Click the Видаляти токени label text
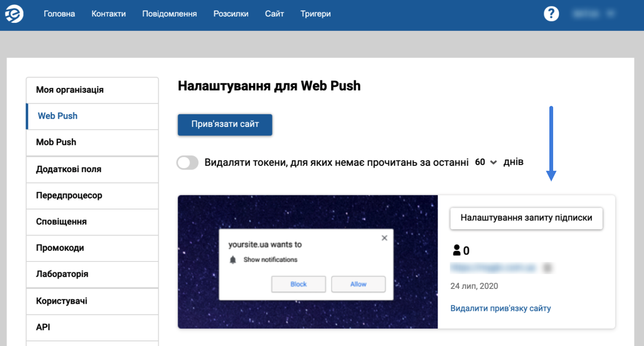The height and width of the screenshot is (346, 644). click(x=337, y=163)
